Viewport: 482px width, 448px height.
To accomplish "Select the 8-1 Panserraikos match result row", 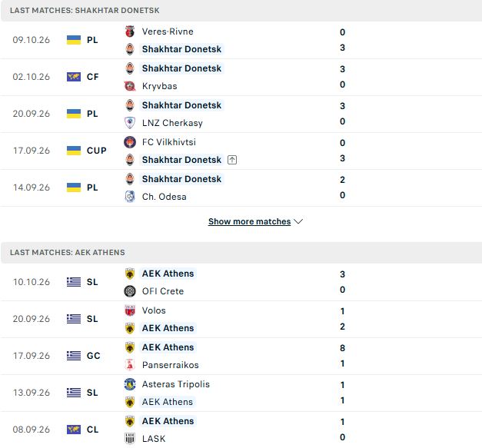I will [241, 356].
